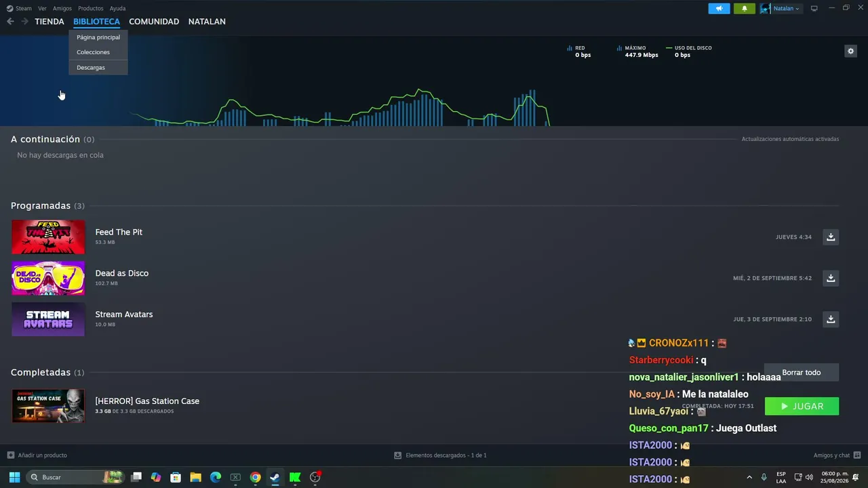Screen dimensions: 868x488
Task: Click the [HERROR] Gas Station Case title
Action: 147,401
